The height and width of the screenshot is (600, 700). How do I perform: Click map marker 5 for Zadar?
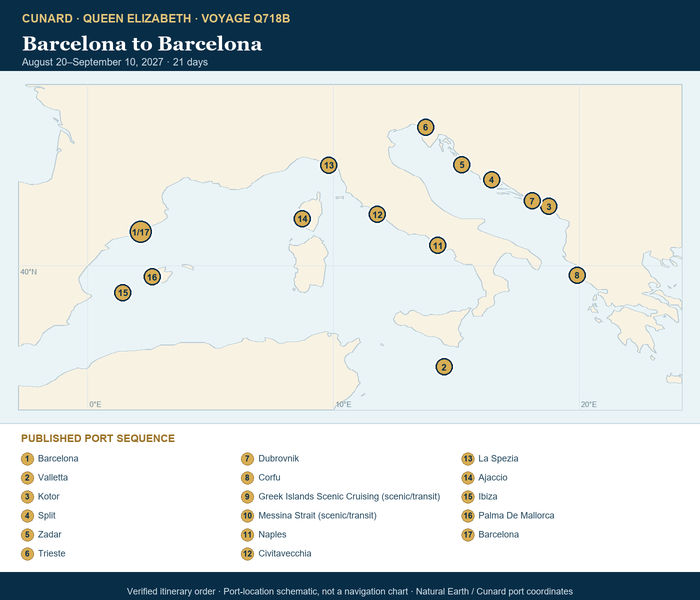pos(462,164)
